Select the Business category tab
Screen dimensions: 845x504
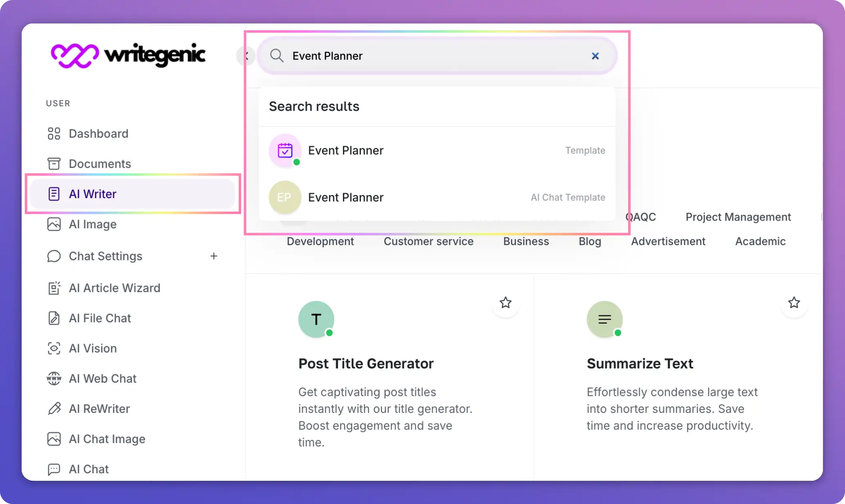(526, 241)
